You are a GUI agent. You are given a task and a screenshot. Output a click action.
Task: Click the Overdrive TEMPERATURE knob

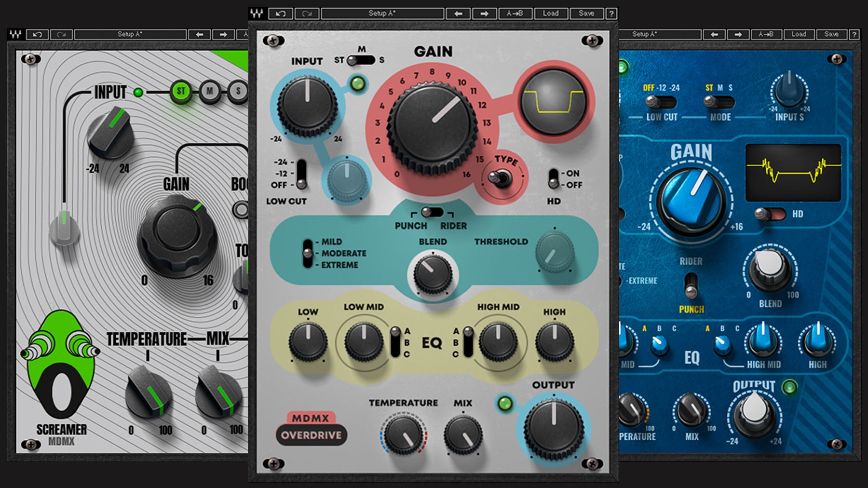[x=403, y=435]
